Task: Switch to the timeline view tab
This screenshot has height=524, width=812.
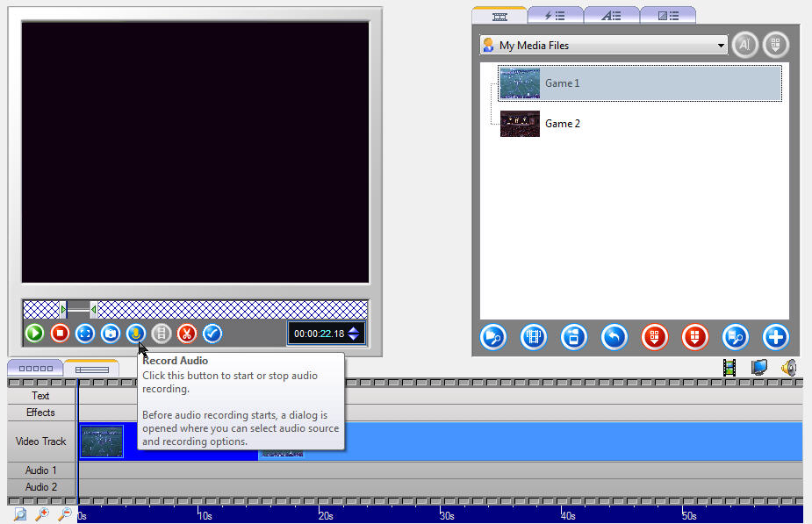Action: [x=91, y=369]
